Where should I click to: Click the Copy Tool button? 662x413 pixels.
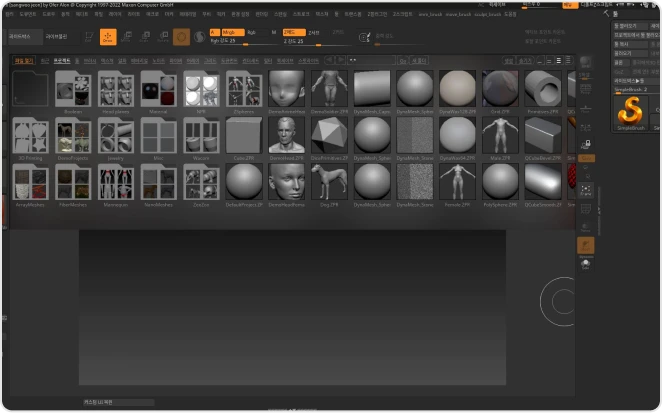pyautogui.click(x=630, y=44)
